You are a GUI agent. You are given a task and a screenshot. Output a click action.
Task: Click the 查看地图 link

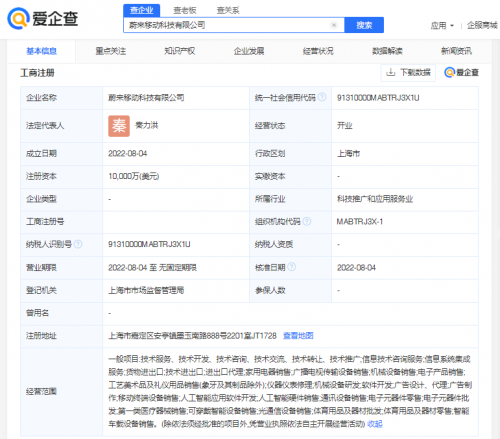point(298,336)
